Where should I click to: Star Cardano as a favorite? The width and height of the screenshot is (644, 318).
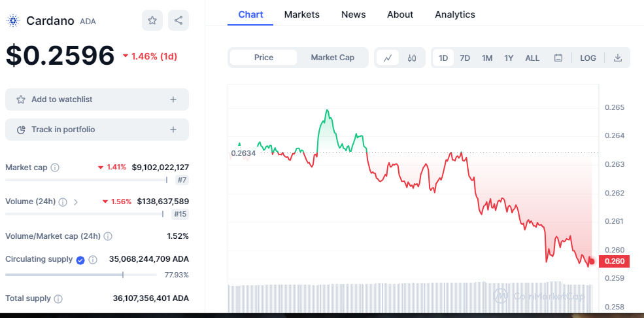pos(152,20)
